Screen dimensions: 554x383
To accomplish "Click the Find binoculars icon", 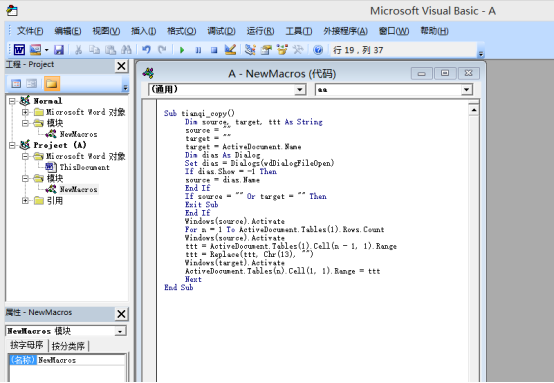I will 126,50.
